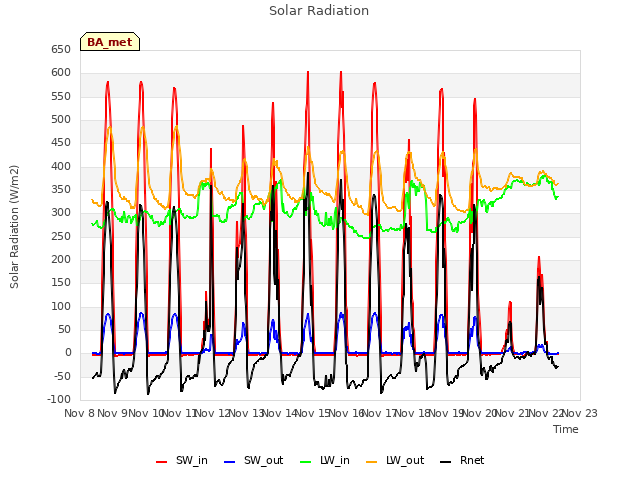Click the BA_met annotation label
The image size is (640, 480).
pos(110,42)
